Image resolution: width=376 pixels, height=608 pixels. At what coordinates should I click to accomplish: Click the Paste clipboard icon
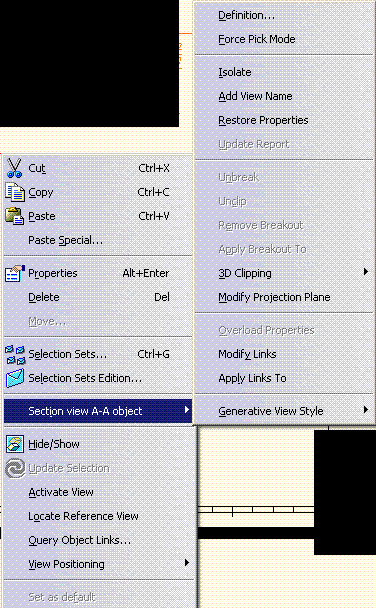pyautogui.click(x=15, y=216)
